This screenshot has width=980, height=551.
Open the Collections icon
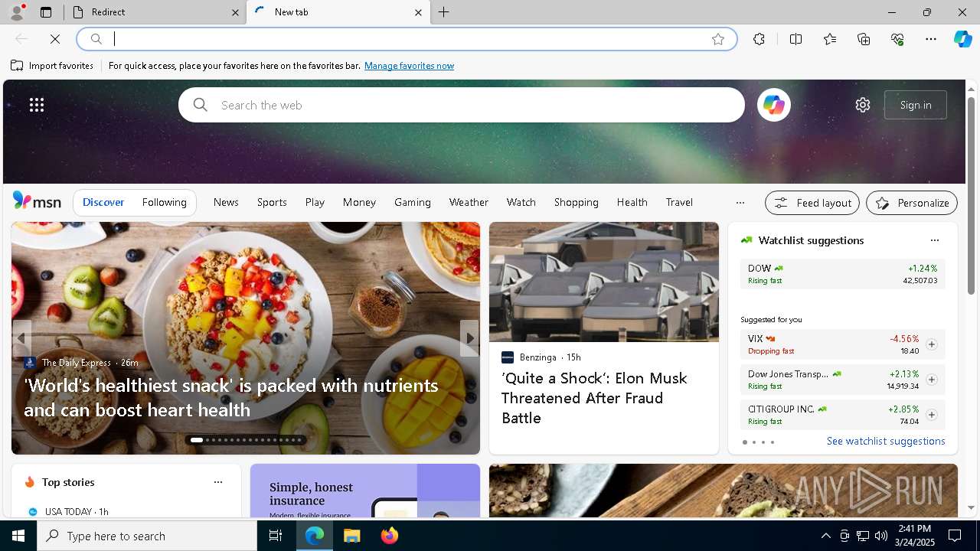point(864,39)
